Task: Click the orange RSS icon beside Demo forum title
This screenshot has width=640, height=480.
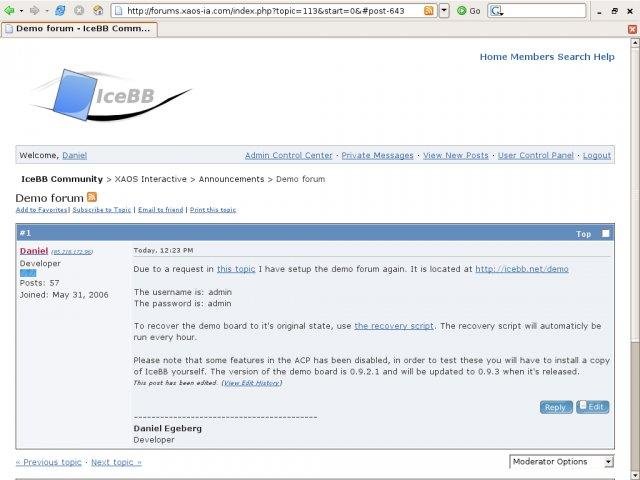Action: coord(92,197)
